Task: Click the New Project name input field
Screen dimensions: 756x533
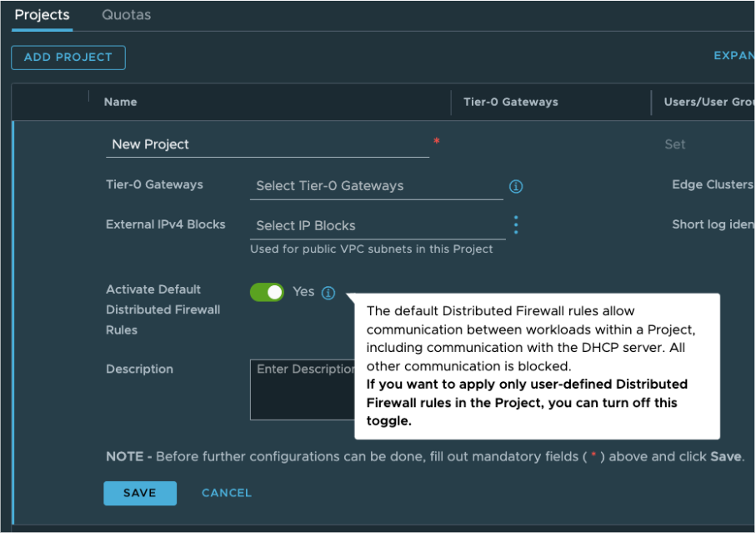Action: [x=267, y=144]
